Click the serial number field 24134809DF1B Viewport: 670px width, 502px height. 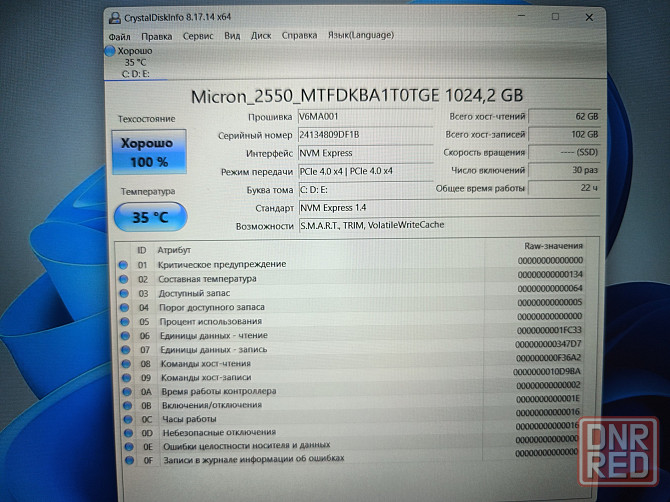pos(365,135)
